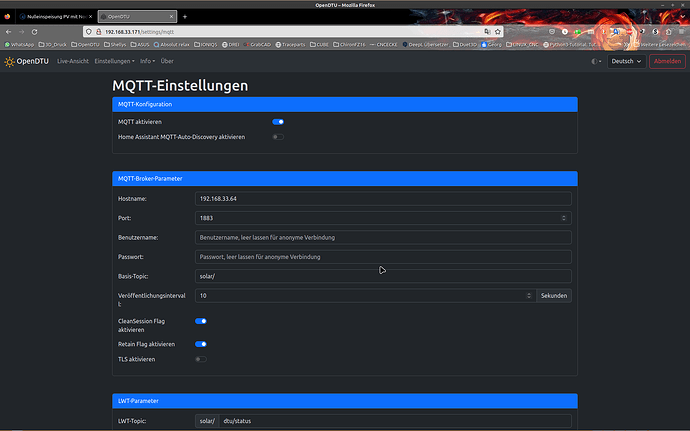
Task: Toggle CleanSession Flag aktivieren switch
Action: 201,321
